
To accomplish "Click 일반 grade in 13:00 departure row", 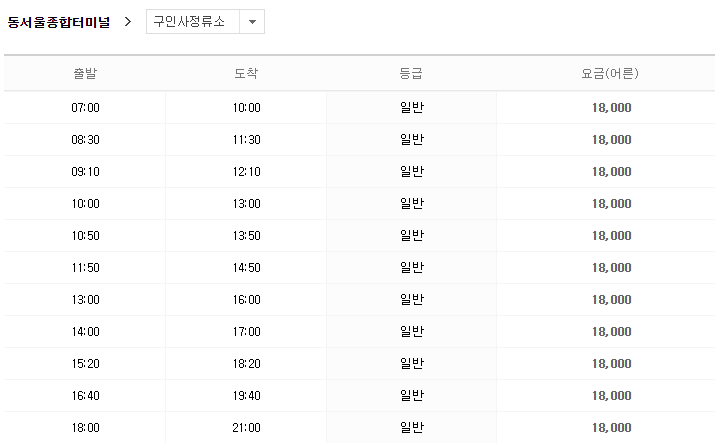I will pos(412,299).
